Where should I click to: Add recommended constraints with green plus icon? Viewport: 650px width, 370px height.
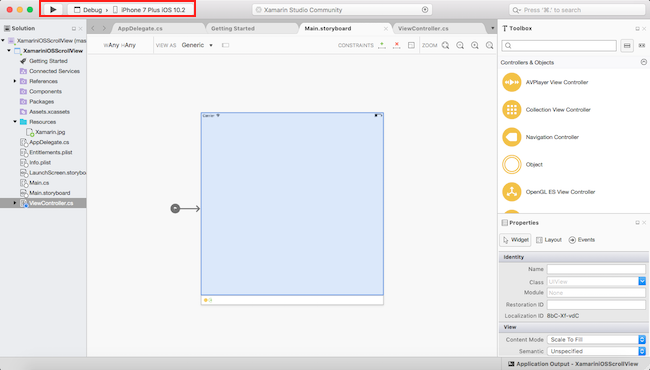382,45
